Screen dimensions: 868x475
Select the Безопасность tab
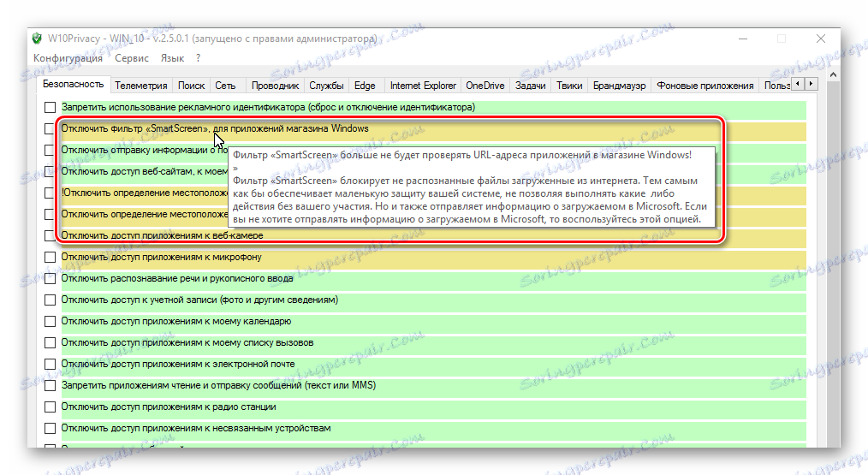click(73, 84)
